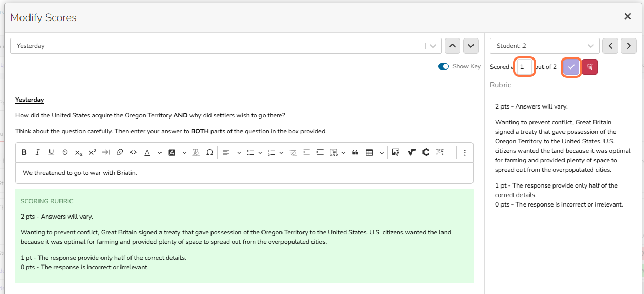Open the background color dropdown arrow
Screen dimensions: 644x294
coord(184,153)
